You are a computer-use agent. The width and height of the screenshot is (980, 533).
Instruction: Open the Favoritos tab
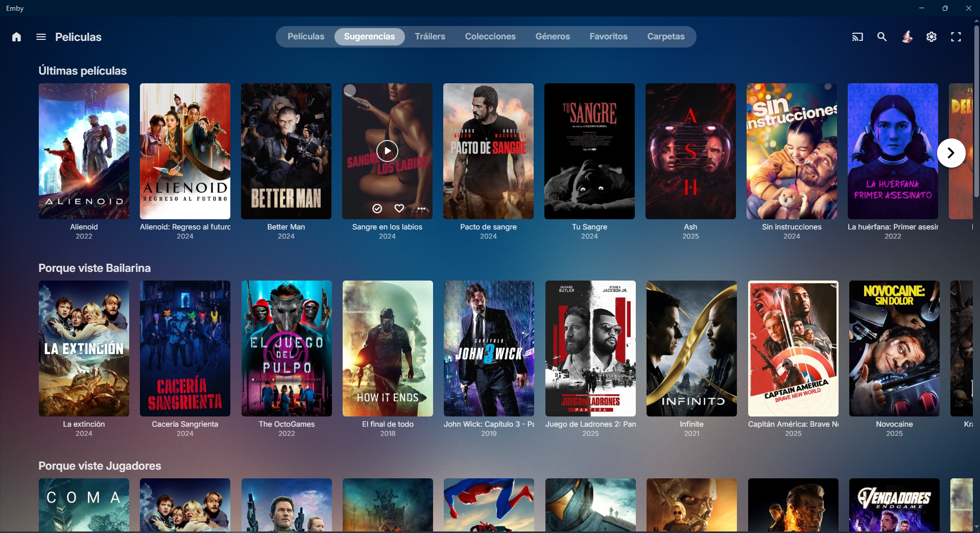[608, 37]
